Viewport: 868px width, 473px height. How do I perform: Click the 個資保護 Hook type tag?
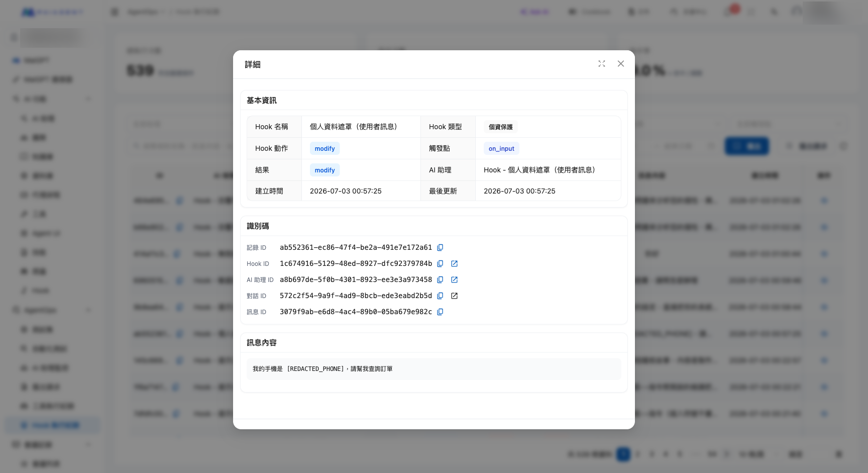(x=501, y=127)
